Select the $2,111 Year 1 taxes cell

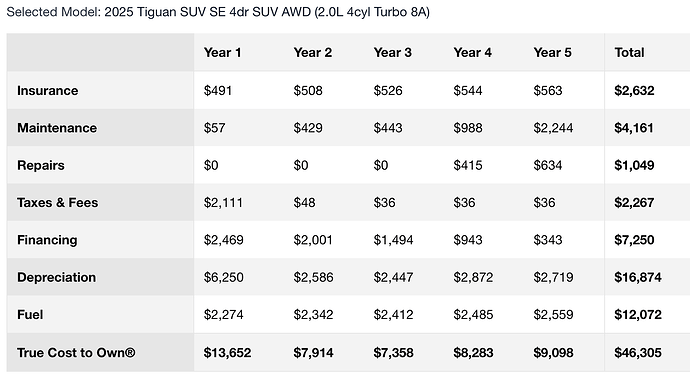pos(223,202)
